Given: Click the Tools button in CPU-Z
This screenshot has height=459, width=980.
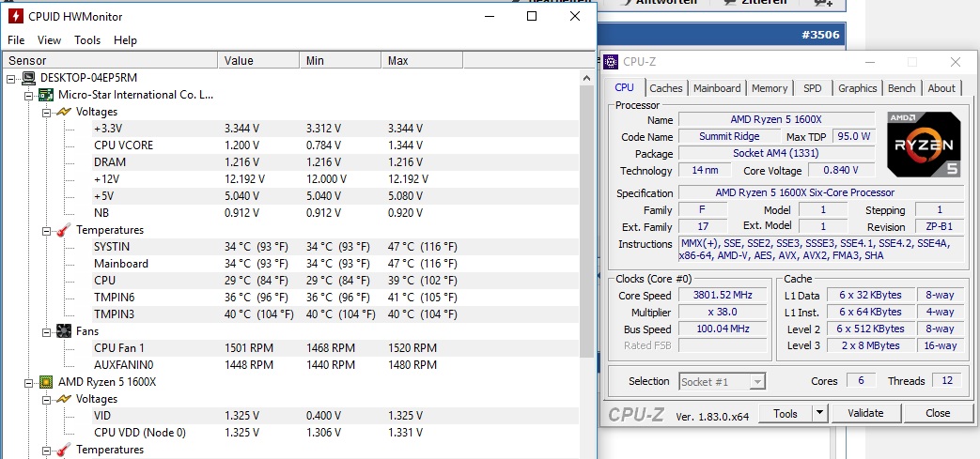Looking at the screenshot, I should (x=785, y=413).
